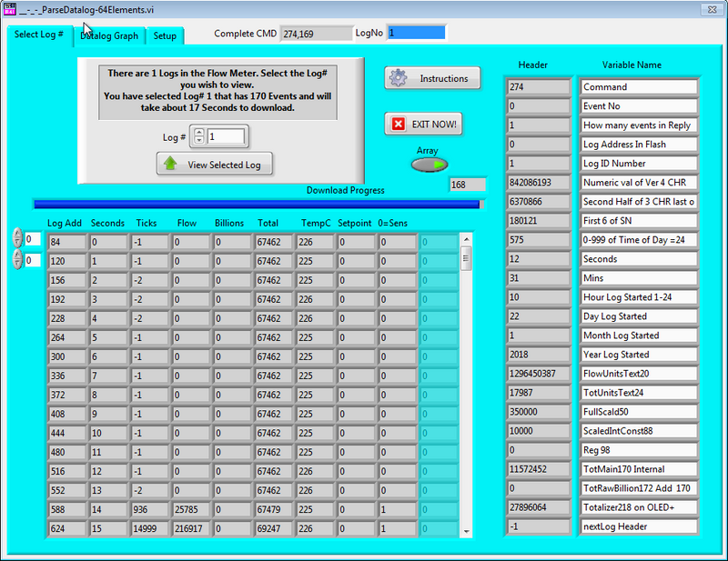Click Ticks cell 14999
728x561 pixels.
tap(150, 528)
